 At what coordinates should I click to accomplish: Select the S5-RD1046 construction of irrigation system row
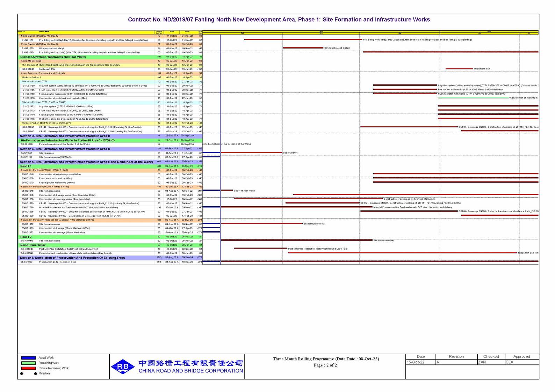click(110, 175)
